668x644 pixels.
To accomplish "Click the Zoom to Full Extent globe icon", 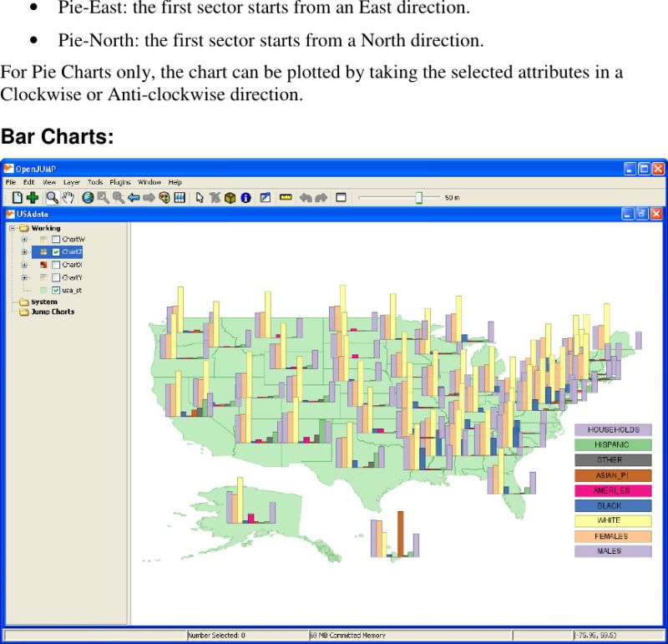I will [x=88, y=198].
